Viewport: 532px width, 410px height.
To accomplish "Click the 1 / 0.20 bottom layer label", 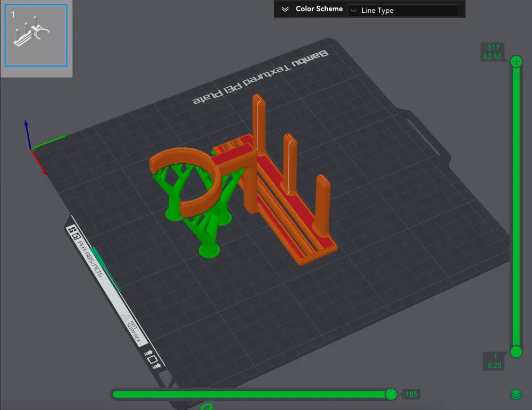I will tap(494, 361).
